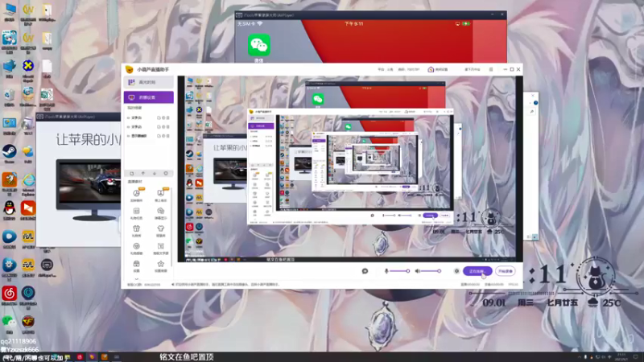Open the round face material widget

pos(136,248)
